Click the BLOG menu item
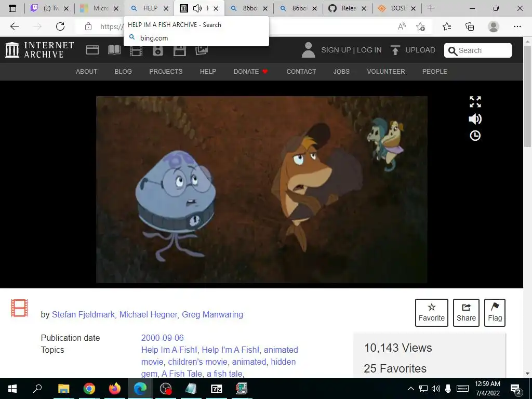This screenshot has height=399, width=532. point(123,72)
